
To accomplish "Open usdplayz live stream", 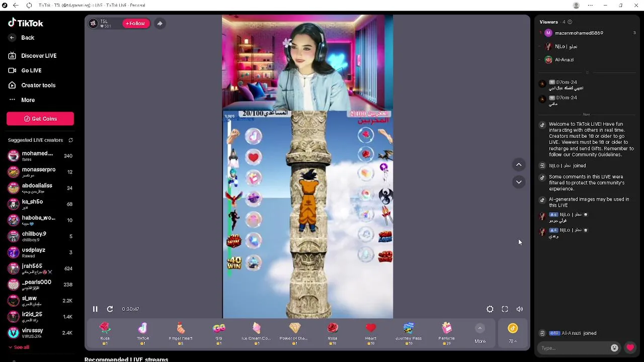I will (40, 252).
